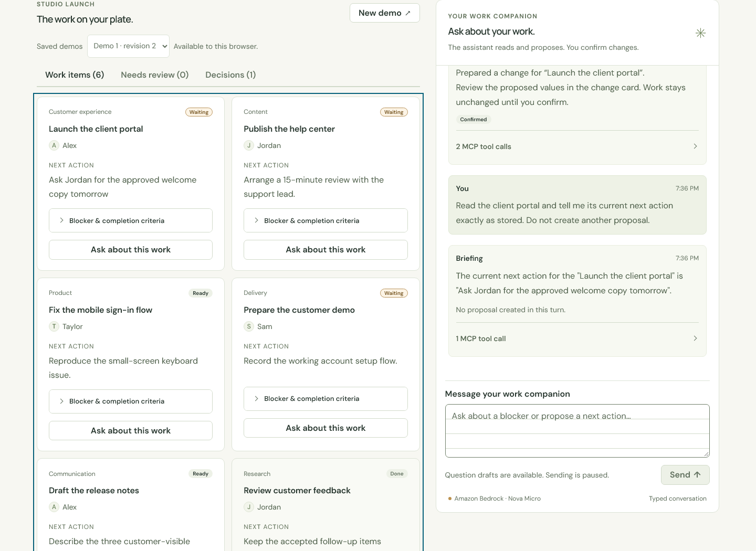This screenshot has width=756, height=551.
Task: Focus the work companion message box
Action: (577, 431)
